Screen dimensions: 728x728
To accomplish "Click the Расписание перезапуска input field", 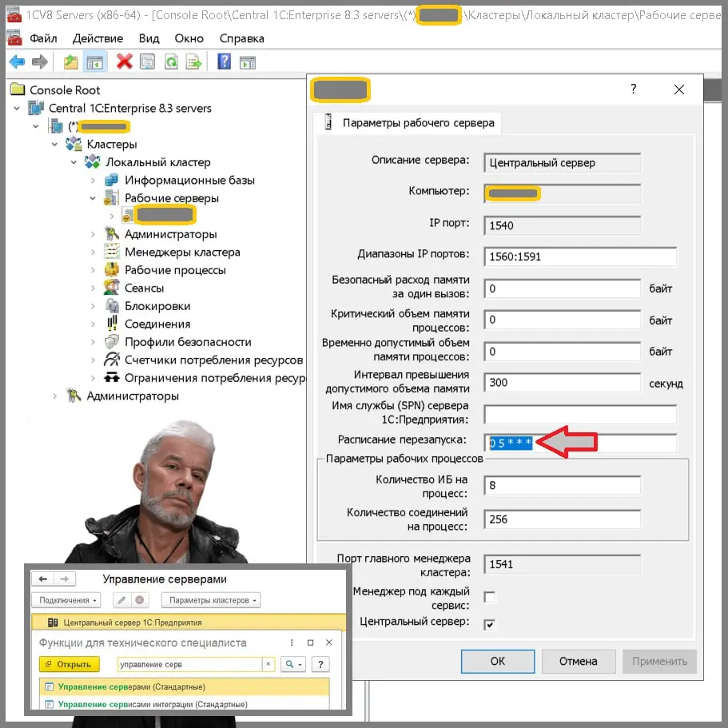I will click(580, 444).
